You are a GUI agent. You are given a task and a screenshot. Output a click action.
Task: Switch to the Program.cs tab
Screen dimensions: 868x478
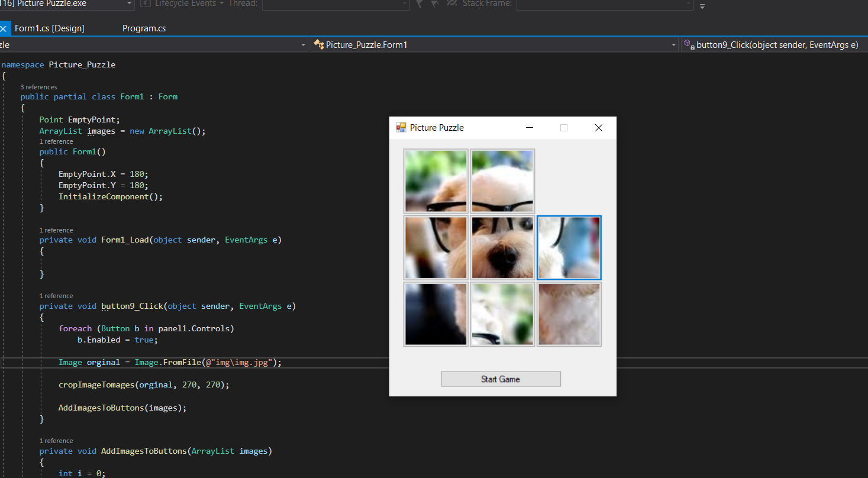pos(144,28)
